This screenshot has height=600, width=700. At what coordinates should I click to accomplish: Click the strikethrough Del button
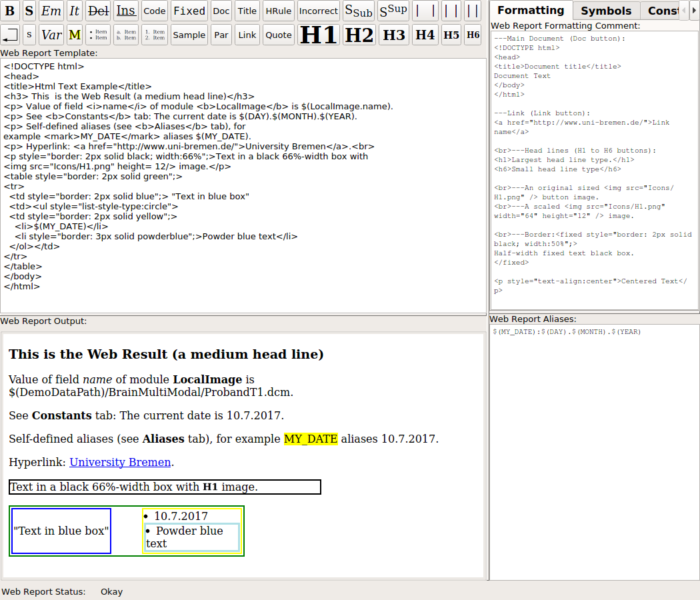[98, 11]
